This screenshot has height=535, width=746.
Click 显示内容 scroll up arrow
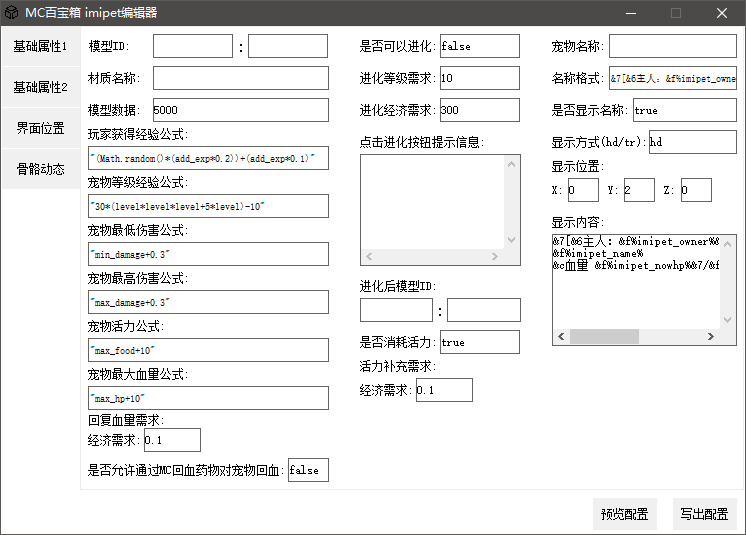727,244
